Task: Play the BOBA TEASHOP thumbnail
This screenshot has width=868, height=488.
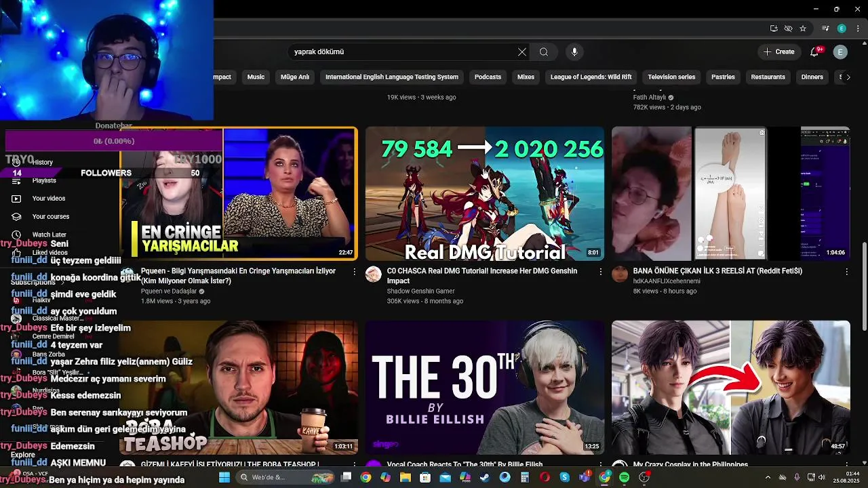Action: [239, 387]
